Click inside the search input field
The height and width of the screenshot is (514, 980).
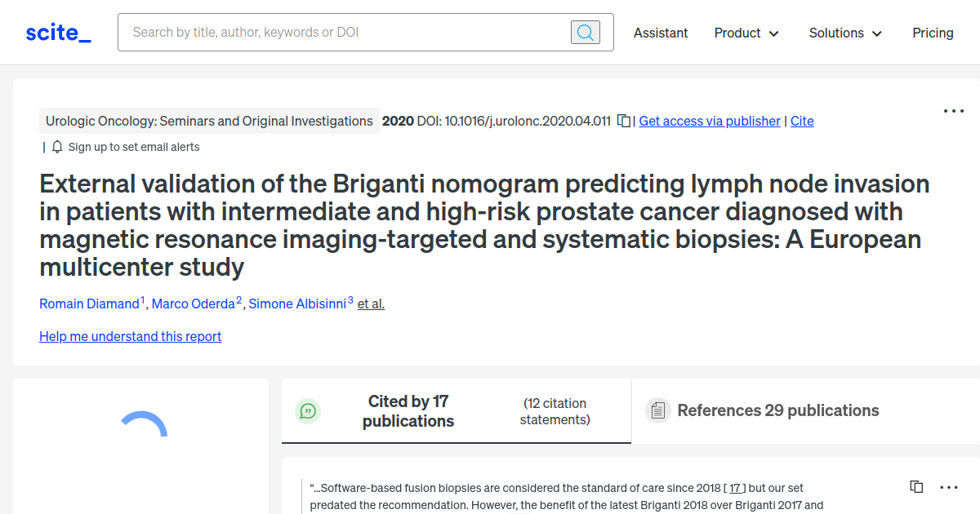coord(343,32)
